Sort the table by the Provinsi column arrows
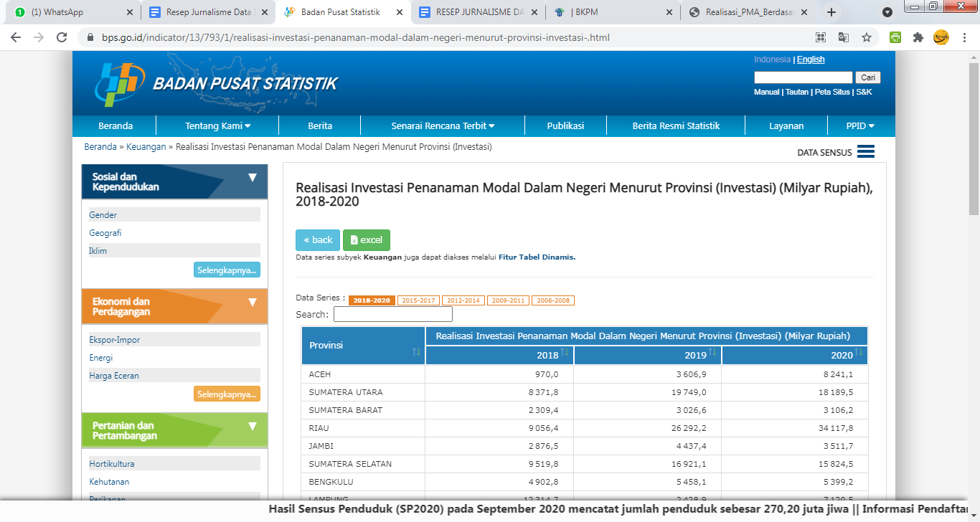 point(416,351)
